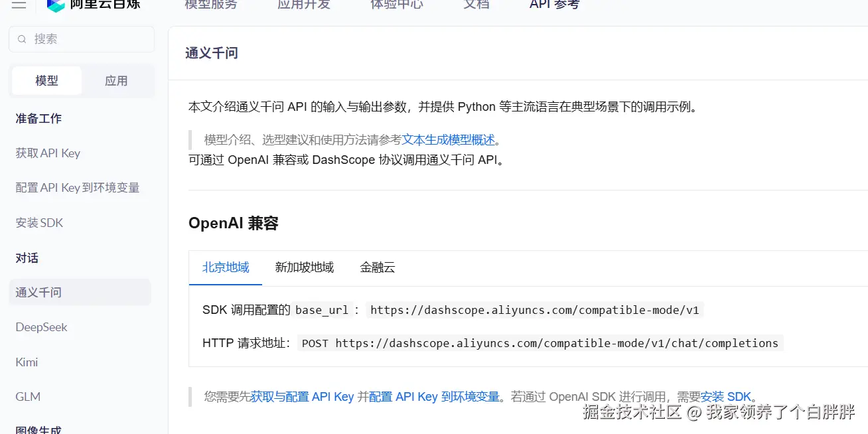Open the API 参考 top menu
Screen dimensions: 868x434
554,5
